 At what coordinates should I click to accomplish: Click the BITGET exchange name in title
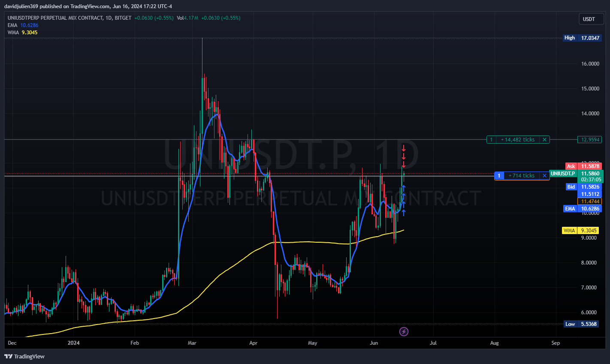coord(123,18)
